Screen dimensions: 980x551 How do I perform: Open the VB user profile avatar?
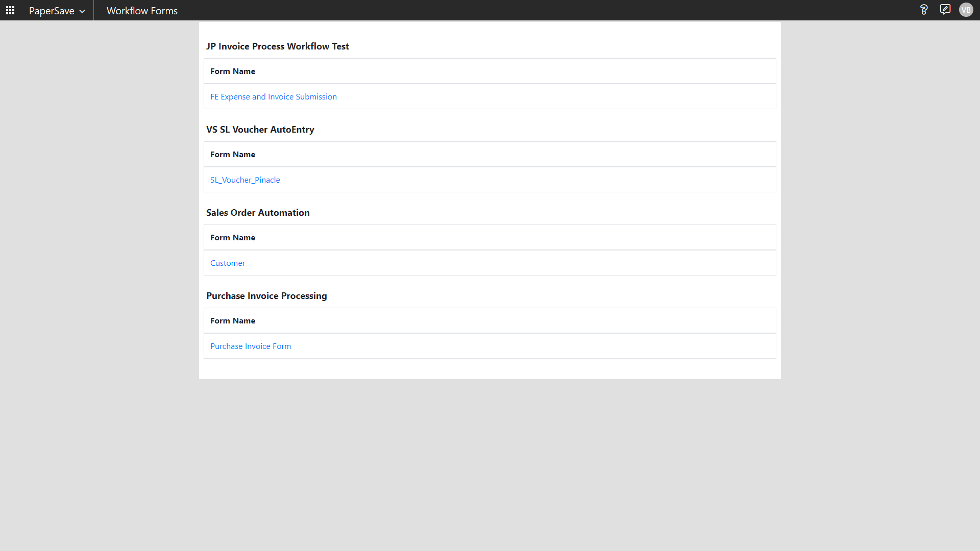[966, 10]
